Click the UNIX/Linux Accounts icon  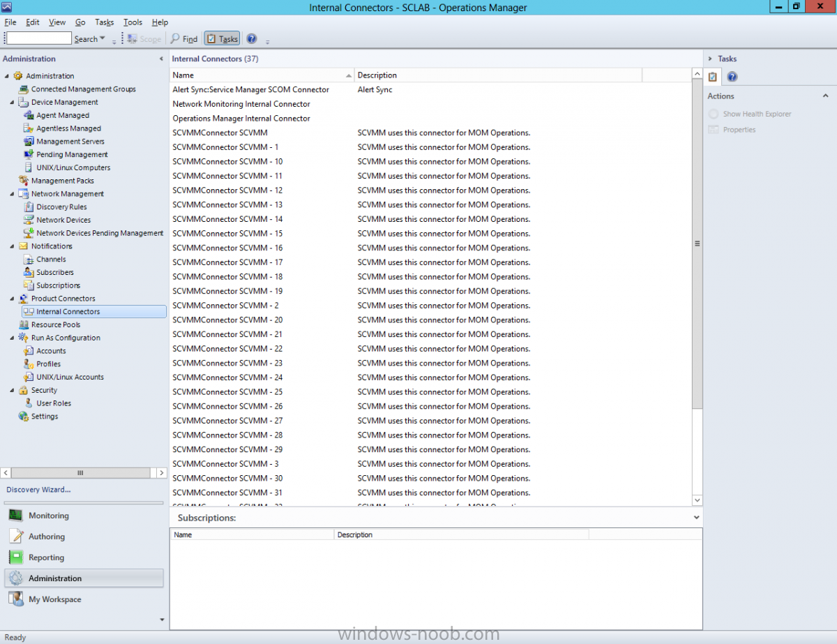(x=29, y=377)
